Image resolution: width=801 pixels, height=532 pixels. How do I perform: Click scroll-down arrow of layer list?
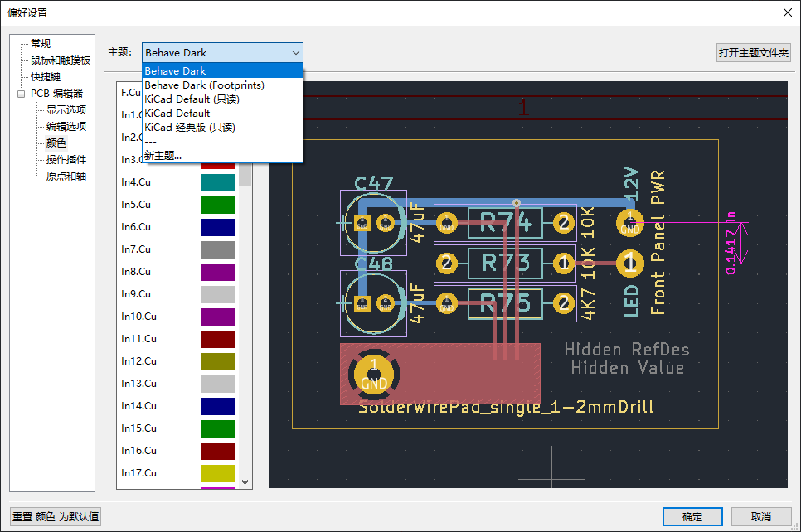(x=245, y=482)
